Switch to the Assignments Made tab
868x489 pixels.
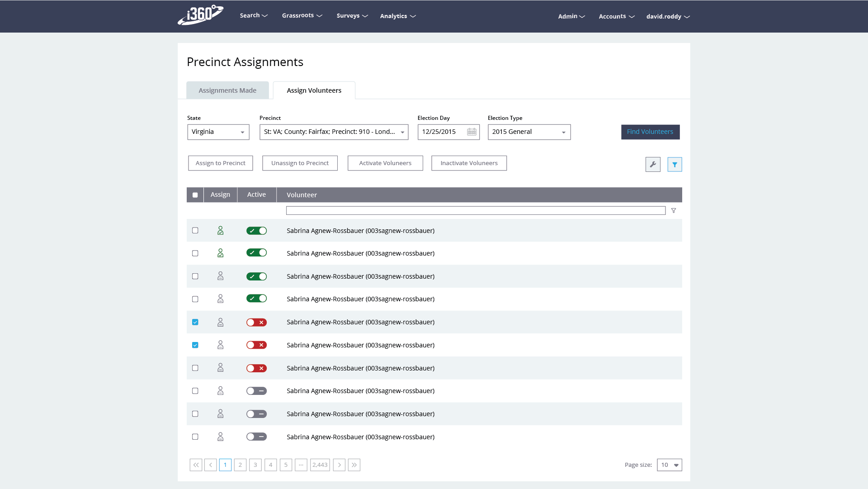(227, 90)
